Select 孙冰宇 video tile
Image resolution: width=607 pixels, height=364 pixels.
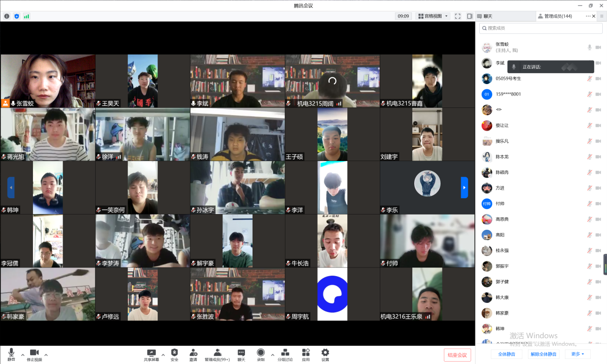pyautogui.click(x=238, y=188)
